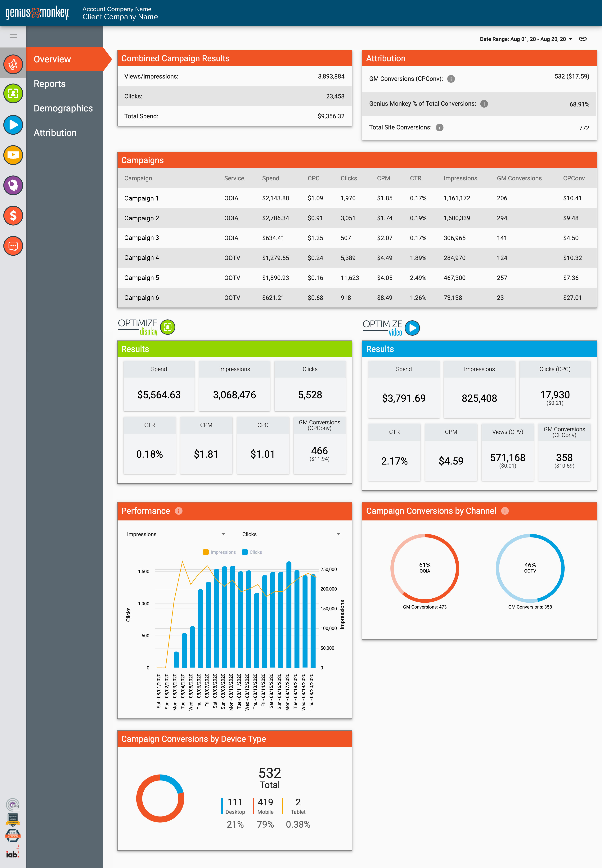Sort the table by the CPConv column header
The width and height of the screenshot is (602, 868).
tap(574, 178)
